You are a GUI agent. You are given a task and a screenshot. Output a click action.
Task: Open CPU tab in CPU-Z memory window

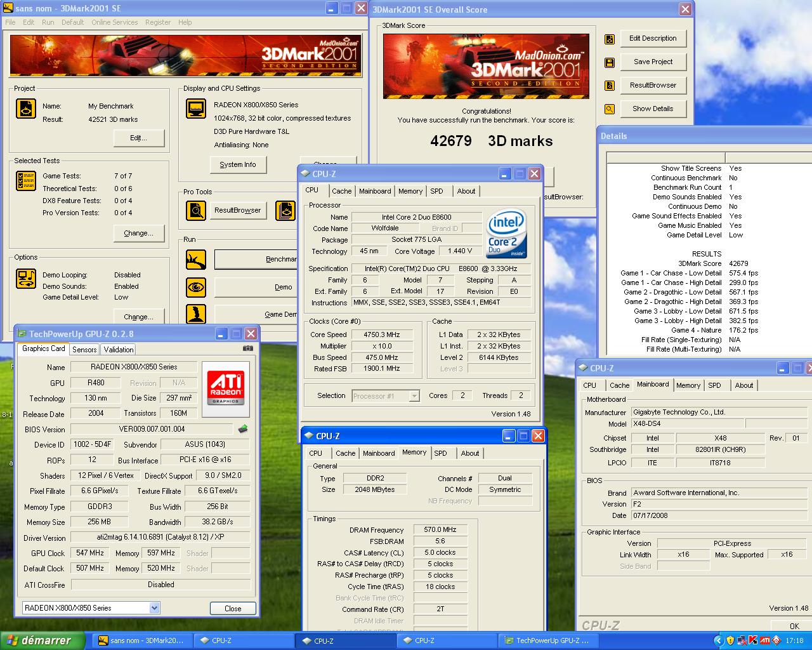tap(316, 453)
